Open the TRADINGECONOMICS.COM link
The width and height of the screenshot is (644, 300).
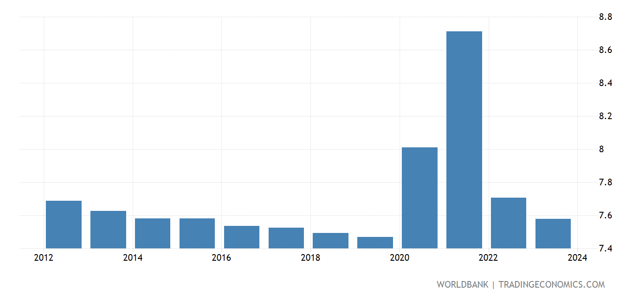[552, 285]
